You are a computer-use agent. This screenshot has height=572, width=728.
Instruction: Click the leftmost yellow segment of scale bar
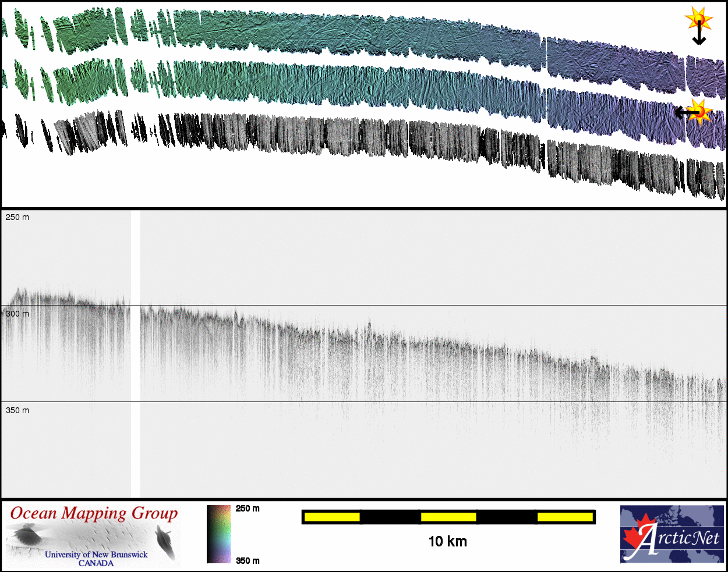(331, 517)
